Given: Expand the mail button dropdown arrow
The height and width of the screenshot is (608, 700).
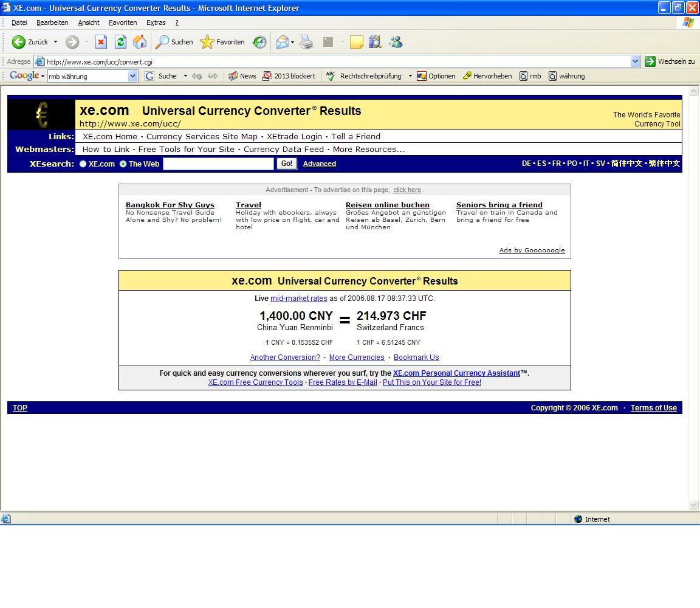Looking at the screenshot, I should click(292, 42).
